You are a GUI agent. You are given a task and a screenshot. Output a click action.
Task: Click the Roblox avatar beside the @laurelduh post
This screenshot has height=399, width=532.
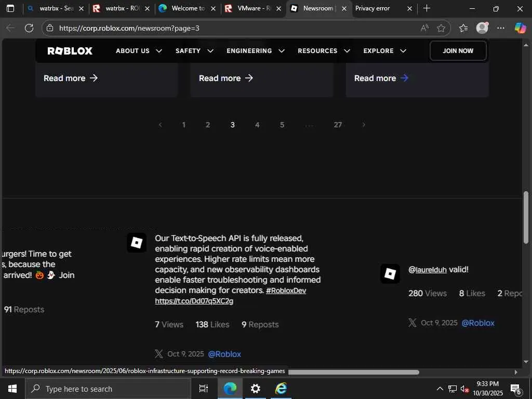click(390, 274)
